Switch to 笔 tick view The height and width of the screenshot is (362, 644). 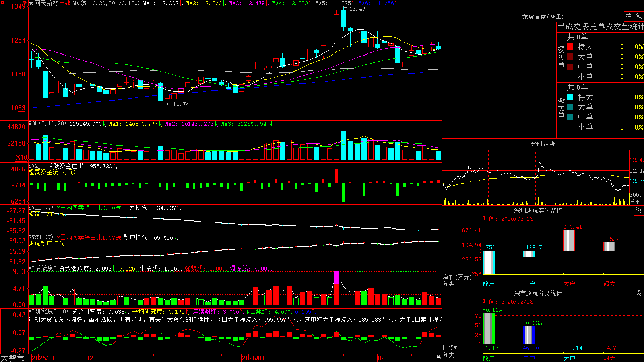point(639,16)
